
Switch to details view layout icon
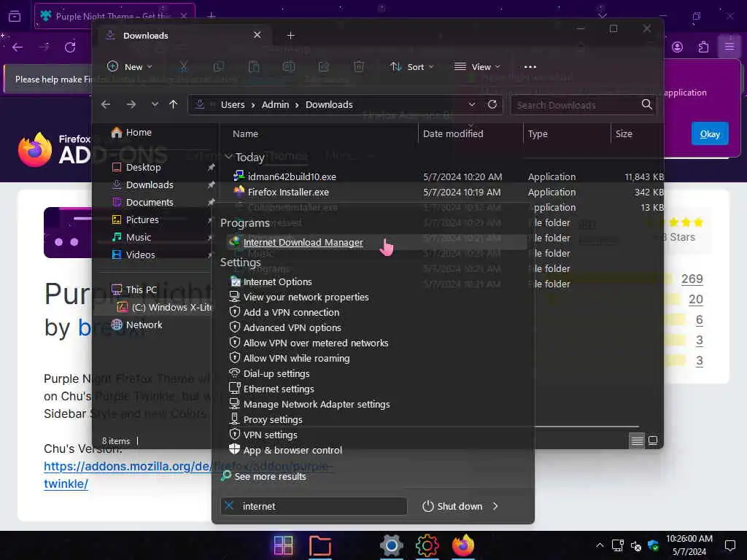(x=637, y=440)
